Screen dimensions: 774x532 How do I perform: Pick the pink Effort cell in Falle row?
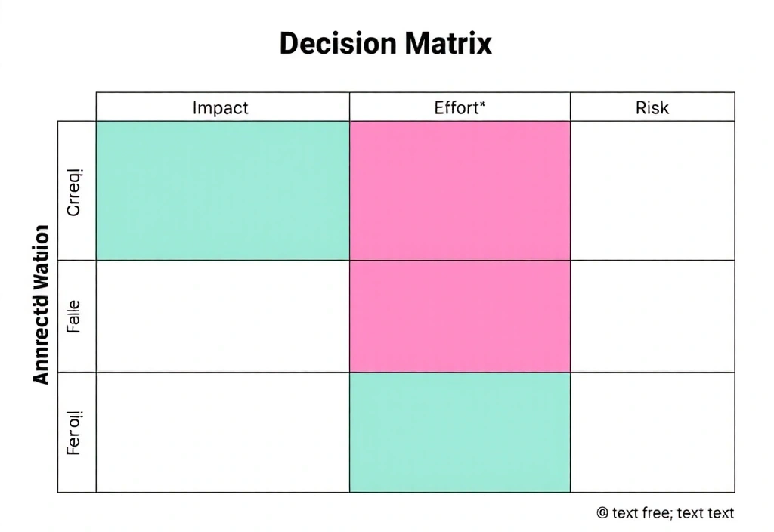[460, 316]
